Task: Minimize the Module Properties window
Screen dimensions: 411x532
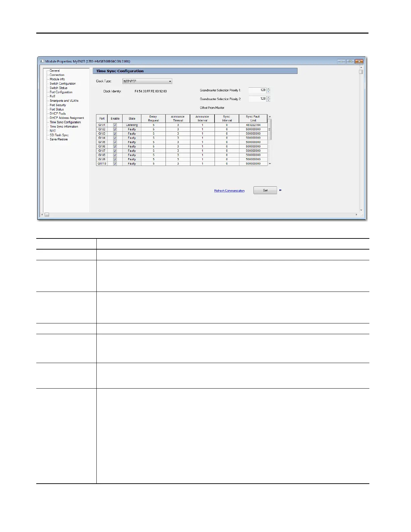Action: pos(341,61)
